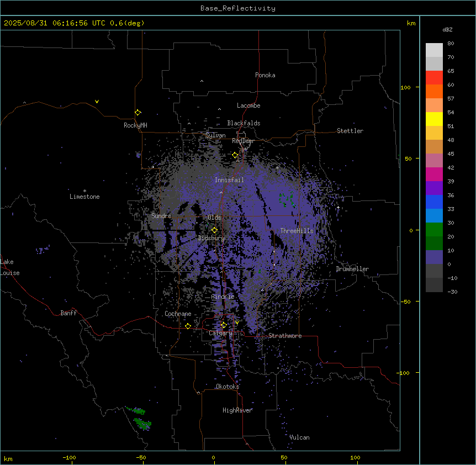
Task: Click the yellow diamond marker below Cochrane
Action: (188, 326)
